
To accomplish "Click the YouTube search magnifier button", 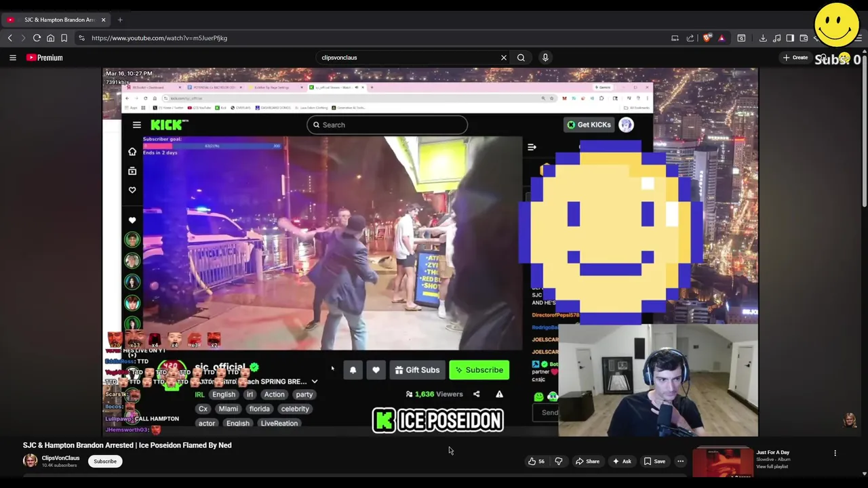I will [x=521, y=58].
